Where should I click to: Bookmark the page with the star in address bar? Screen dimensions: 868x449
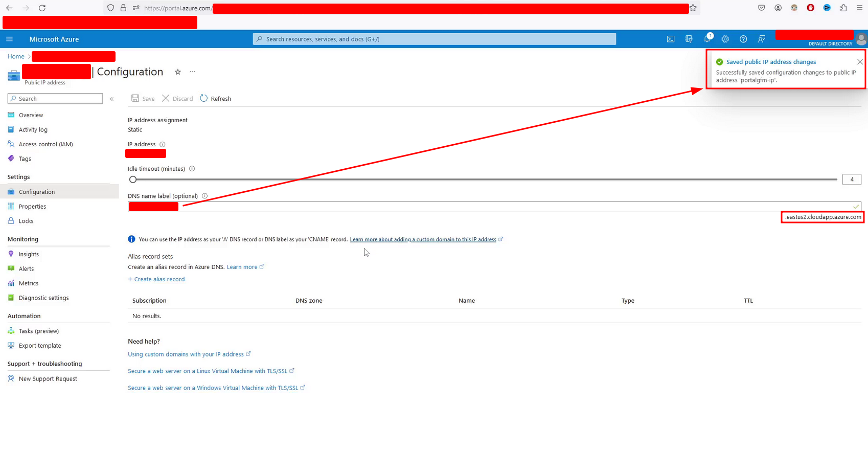693,8
